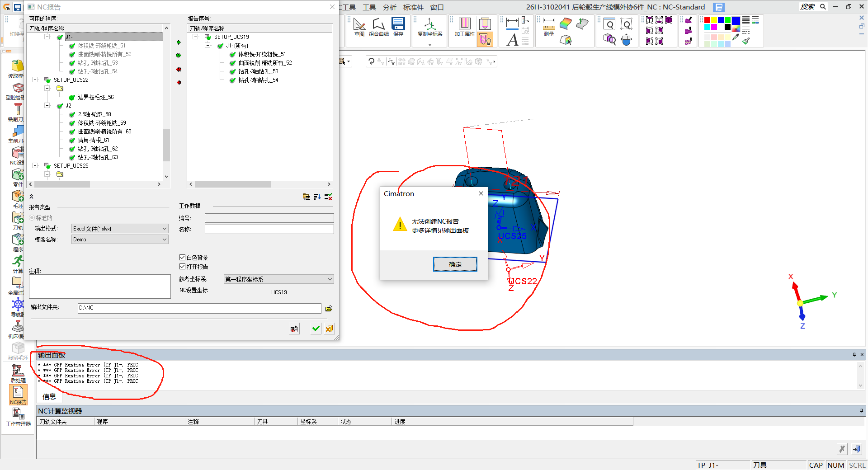
Task: Toggle the 打开报告 open report checkbox
Action: [x=182, y=267]
